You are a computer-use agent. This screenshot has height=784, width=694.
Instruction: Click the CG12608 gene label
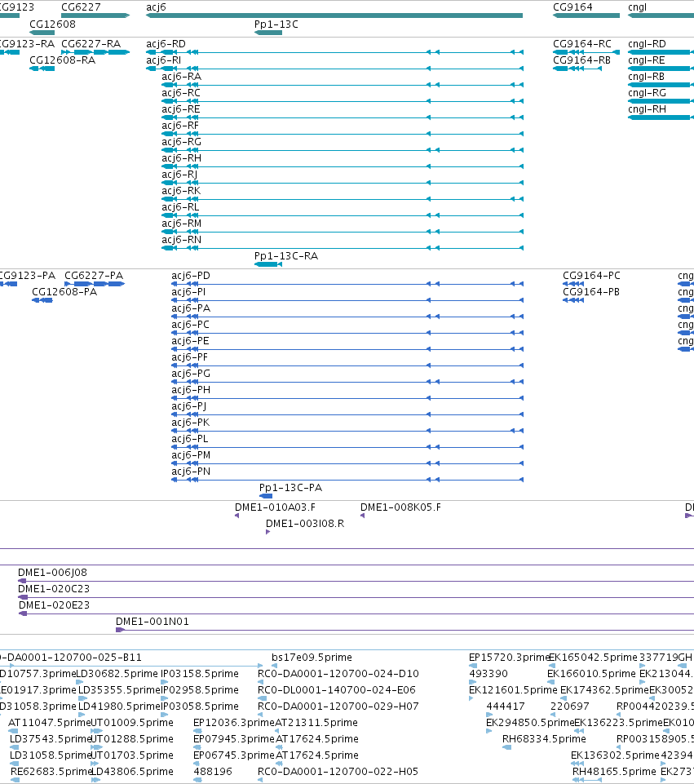[52, 24]
